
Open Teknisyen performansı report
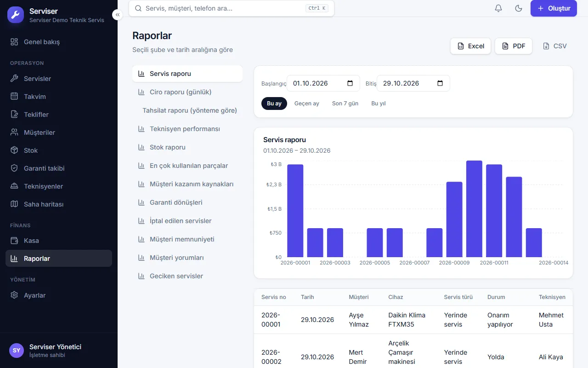187,129
